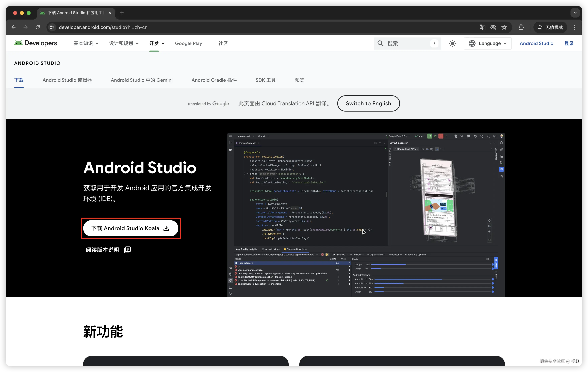Click the Chrome reload page icon

pyautogui.click(x=38, y=27)
